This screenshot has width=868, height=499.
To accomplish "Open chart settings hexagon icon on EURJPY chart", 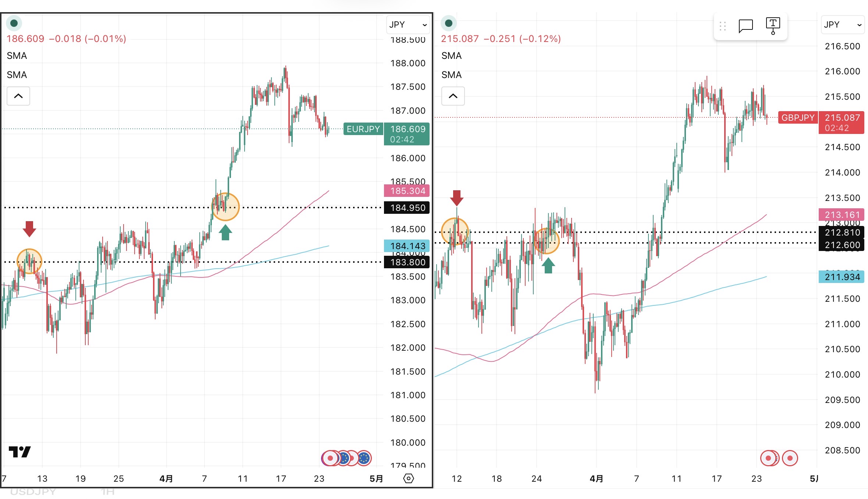I will [409, 478].
